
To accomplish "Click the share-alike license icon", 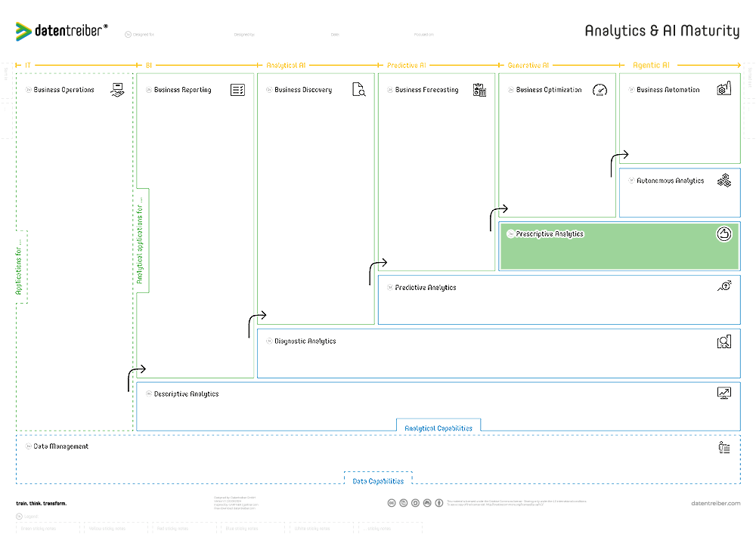I will 415,503.
